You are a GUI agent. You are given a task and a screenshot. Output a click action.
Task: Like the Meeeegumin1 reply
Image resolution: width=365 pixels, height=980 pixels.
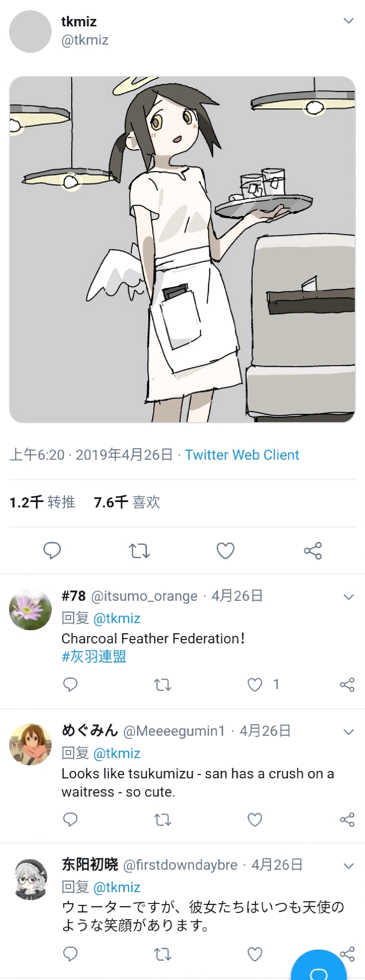[x=255, y=819]
